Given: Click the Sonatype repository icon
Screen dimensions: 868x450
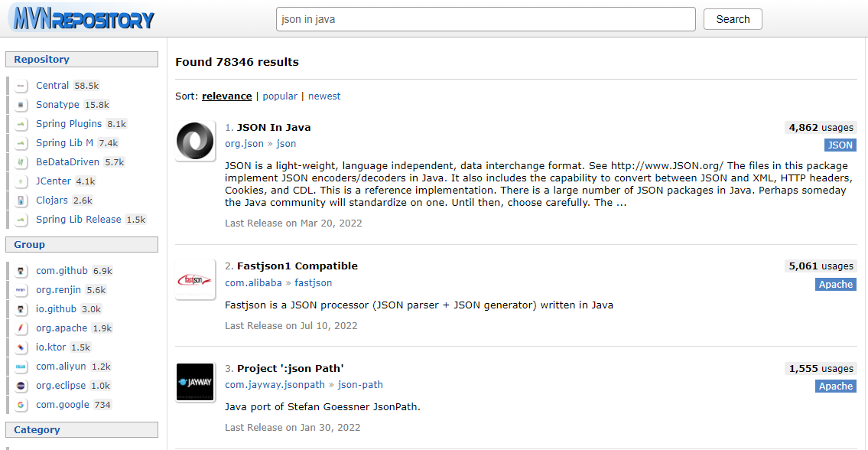Looking at the screenshot, I should 21,105.
